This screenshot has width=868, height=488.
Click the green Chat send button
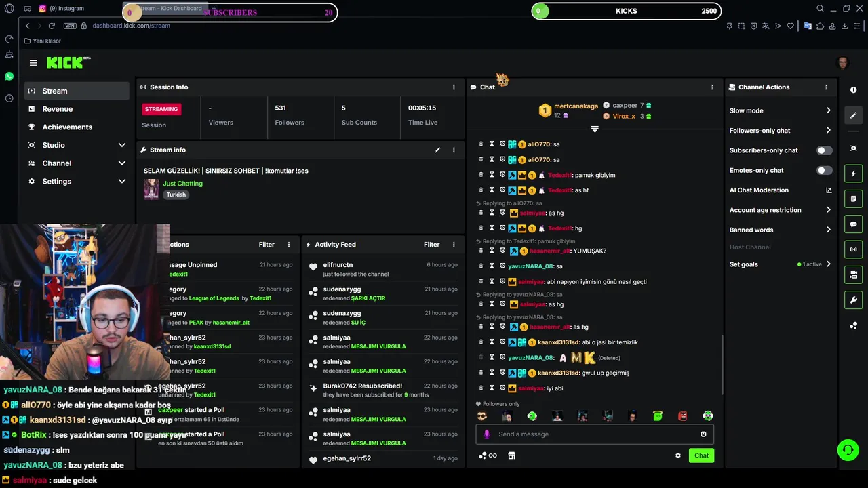pyautogui.click(x=701, y=455)
